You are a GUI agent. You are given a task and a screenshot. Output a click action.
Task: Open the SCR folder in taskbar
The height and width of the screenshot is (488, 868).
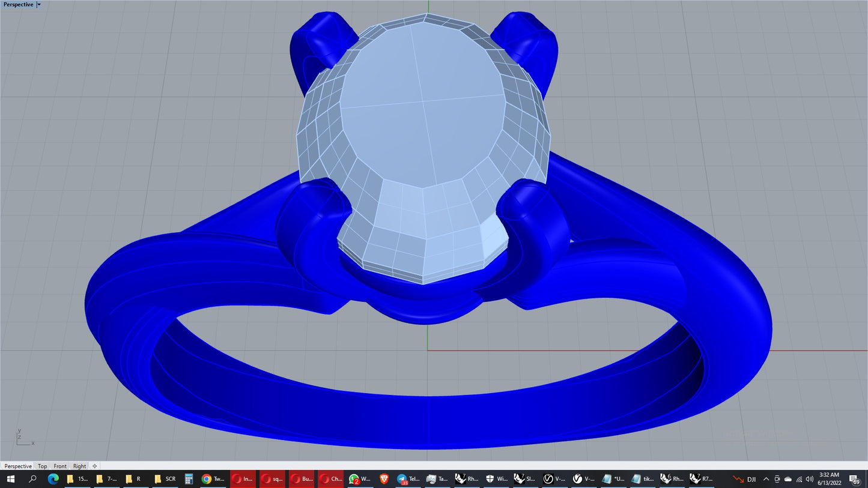pyautogui.click(x=165, y=479)
